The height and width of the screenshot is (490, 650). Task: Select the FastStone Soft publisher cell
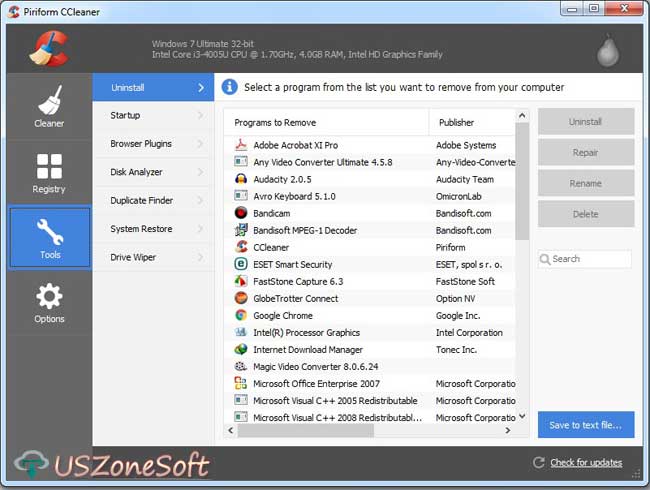click(x=465, y=281)
